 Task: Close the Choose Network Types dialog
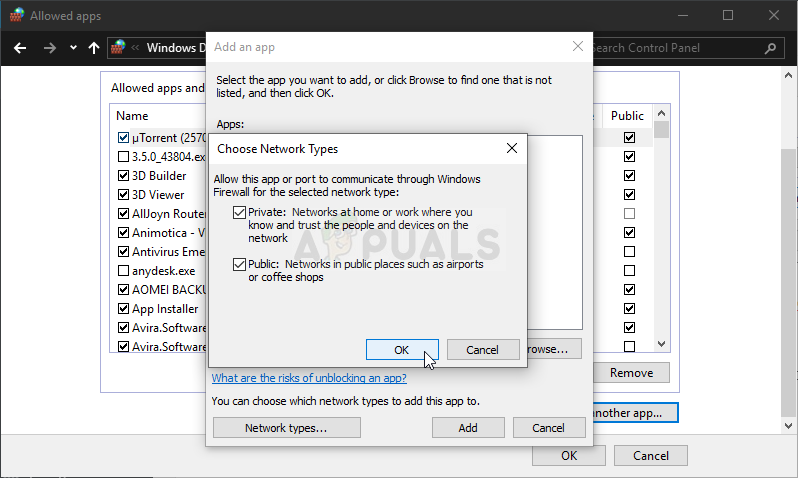click(512, 148)
